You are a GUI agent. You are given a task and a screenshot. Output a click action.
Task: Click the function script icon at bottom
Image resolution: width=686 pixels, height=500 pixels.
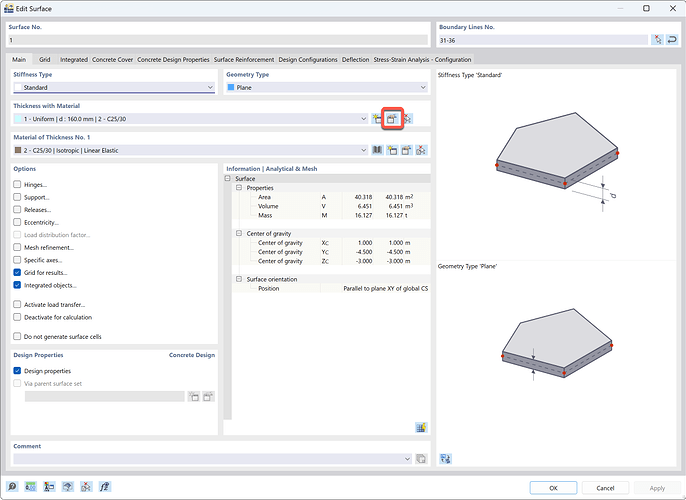coord(105,486)
